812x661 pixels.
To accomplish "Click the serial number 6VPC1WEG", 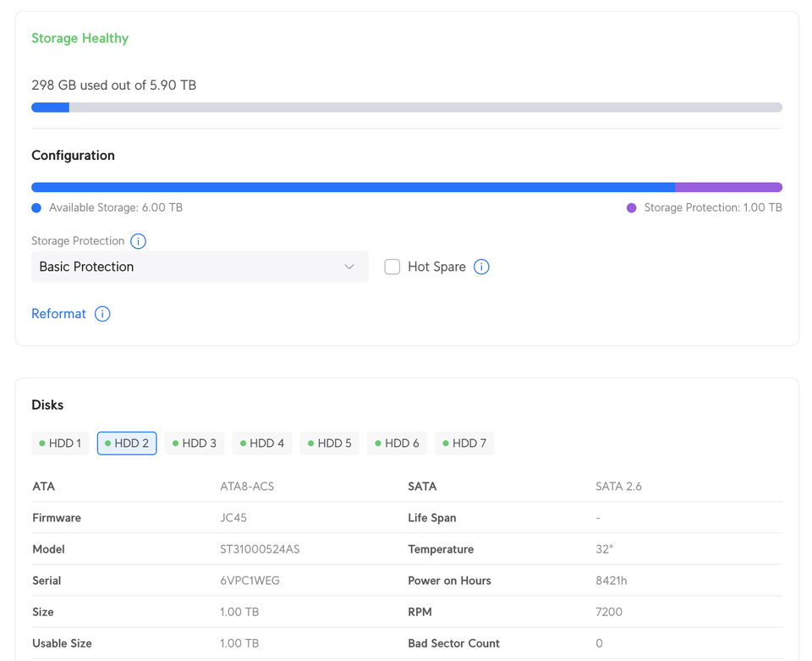I will point(250,581).
